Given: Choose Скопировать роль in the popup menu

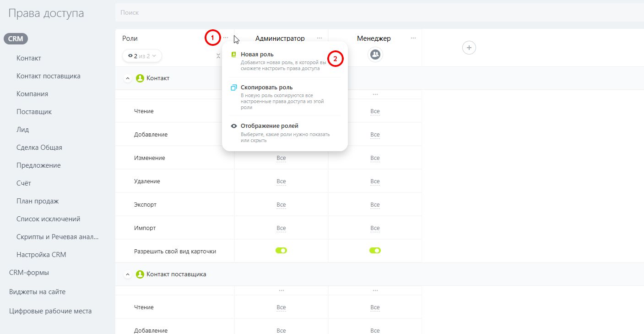Looking at the screenshot, I should (x=266, y=88).
